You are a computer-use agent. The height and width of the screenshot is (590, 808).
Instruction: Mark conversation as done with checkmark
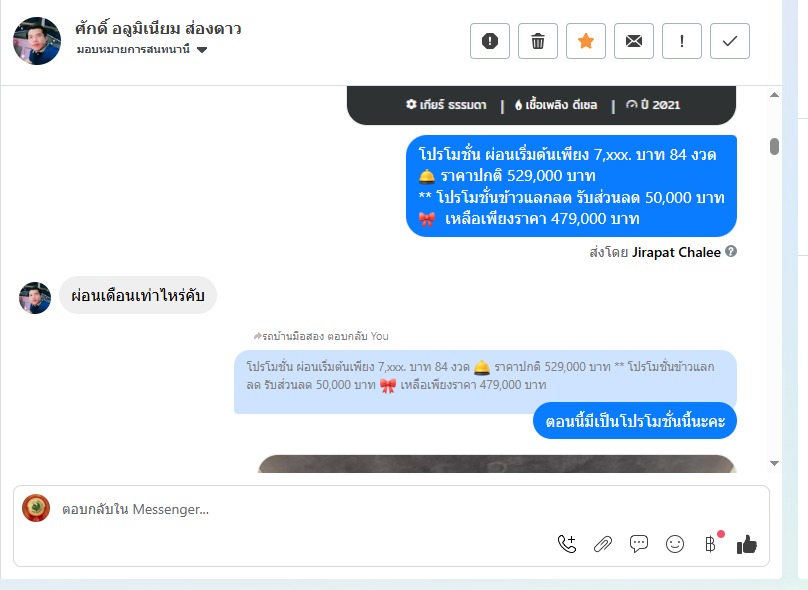click(x=730, y=41)
